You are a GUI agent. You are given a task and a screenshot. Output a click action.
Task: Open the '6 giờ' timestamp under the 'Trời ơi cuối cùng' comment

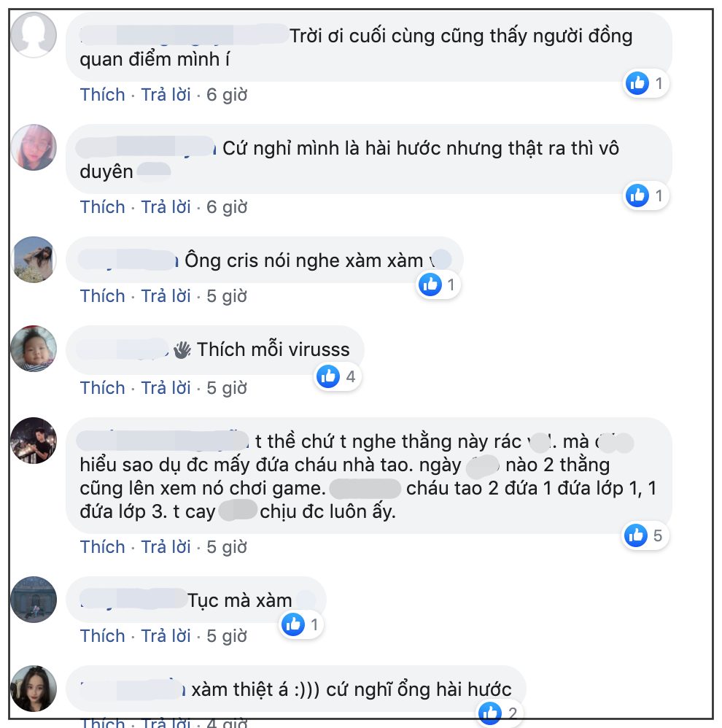tap(227, 95)
